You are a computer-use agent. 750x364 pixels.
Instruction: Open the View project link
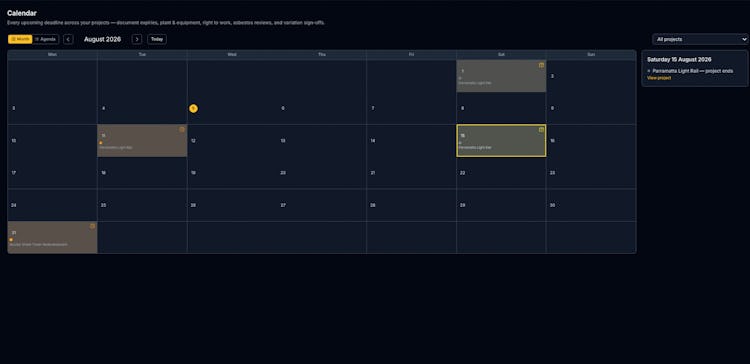coord(659,78)
